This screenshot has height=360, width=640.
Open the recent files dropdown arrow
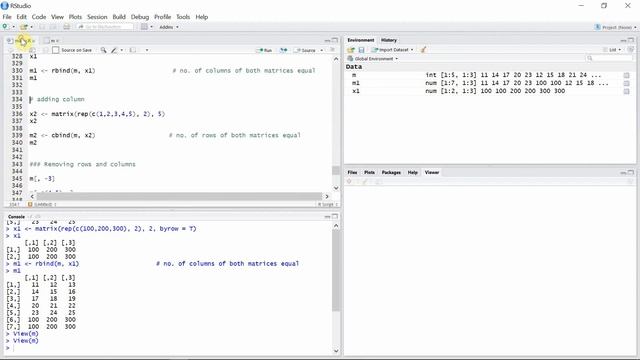[31, 27]
